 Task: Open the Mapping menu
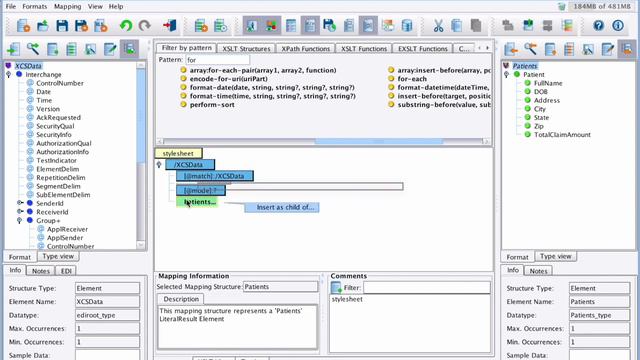(x=67, y=7)
